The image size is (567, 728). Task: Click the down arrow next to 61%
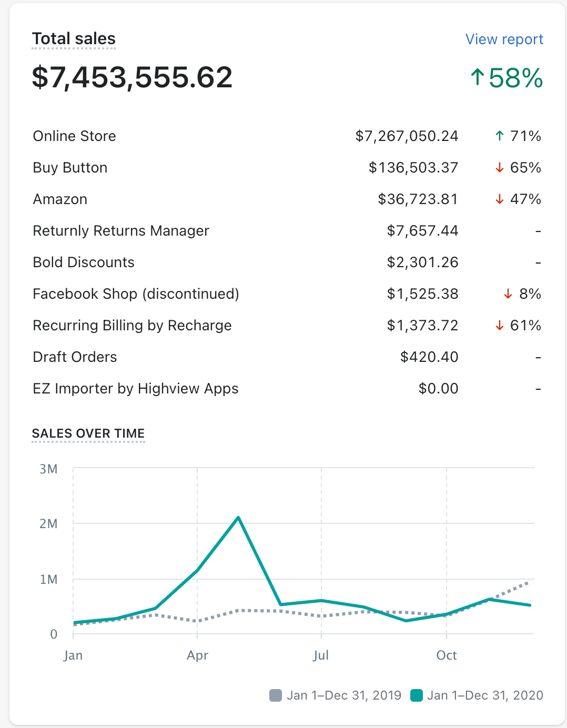pyautogui.click(x=500, y=326)
